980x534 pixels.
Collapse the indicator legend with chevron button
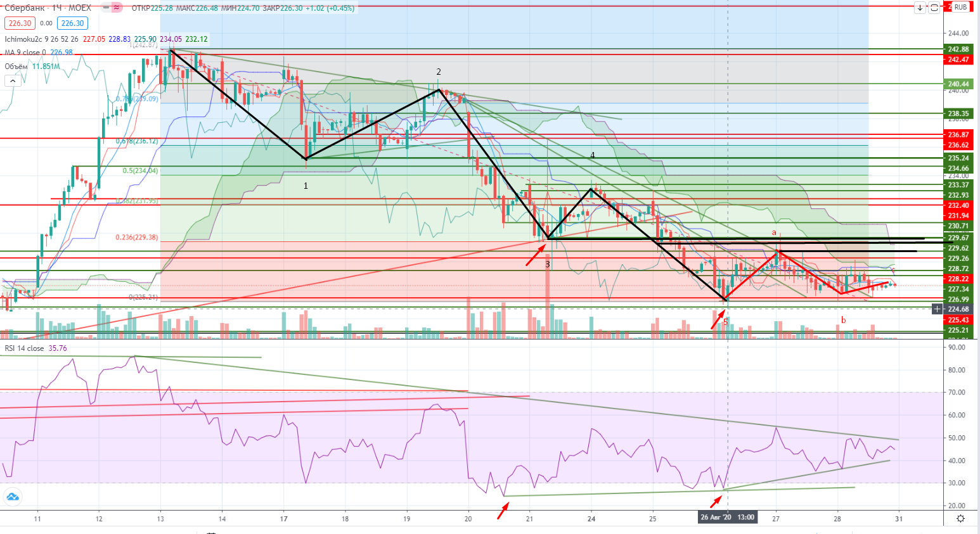point(12,80)
